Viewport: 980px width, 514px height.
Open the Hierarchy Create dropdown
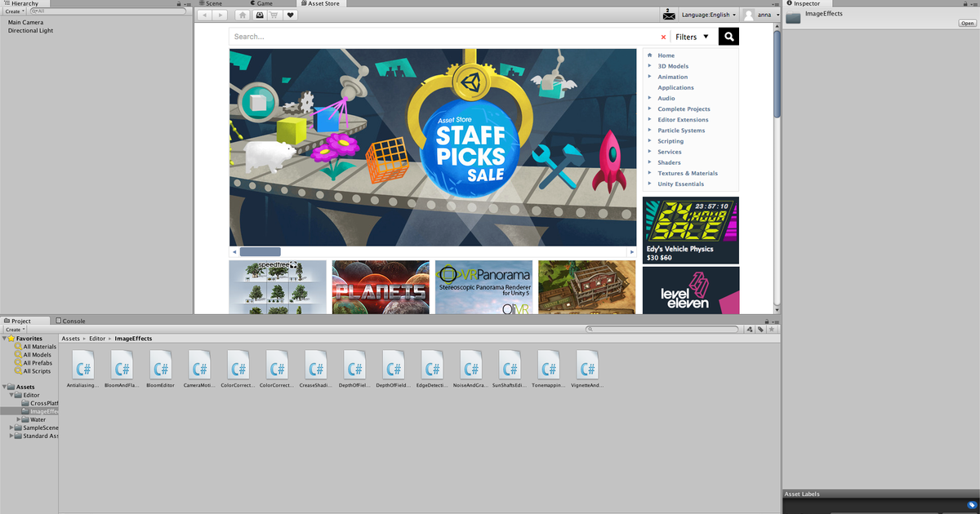(15, 11)
